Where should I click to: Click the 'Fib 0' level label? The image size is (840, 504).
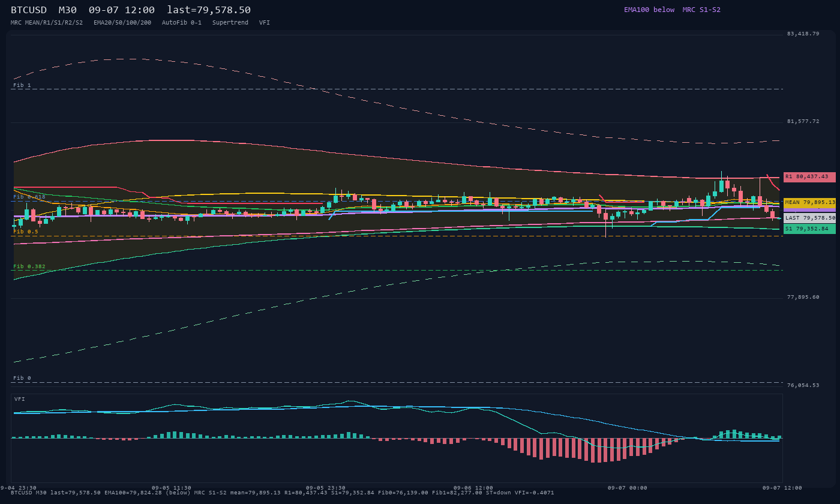click(x=22, y=378)
